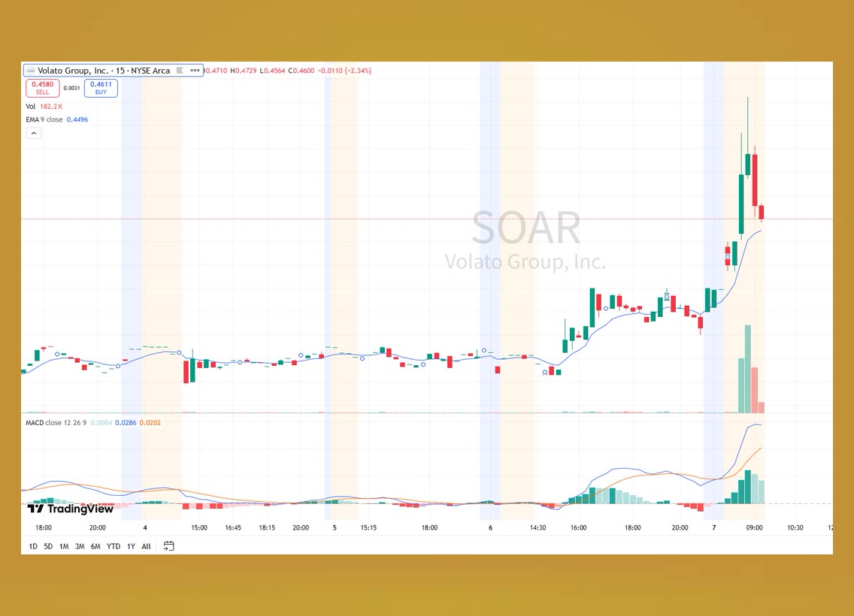The width and height of the screenshot is (854, 616).
Task: Click the 0.4580 SELL button
Action: [x=43, y=88]
